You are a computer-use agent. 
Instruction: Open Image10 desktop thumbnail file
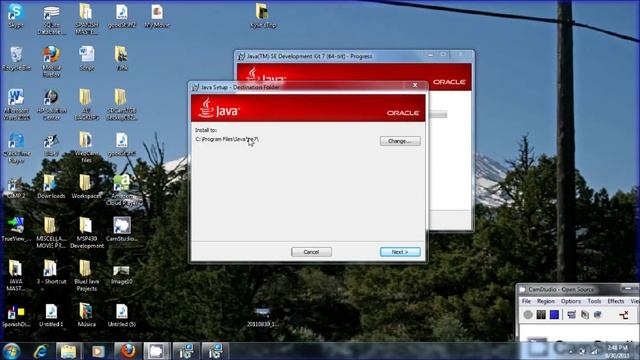(x=122, y=274)
